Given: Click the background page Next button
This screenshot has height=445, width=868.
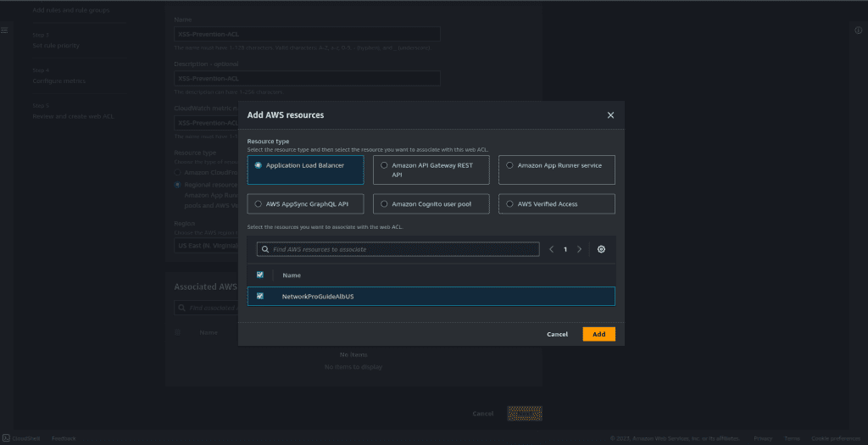Looking at the screenshot, I should coord(525,414).
